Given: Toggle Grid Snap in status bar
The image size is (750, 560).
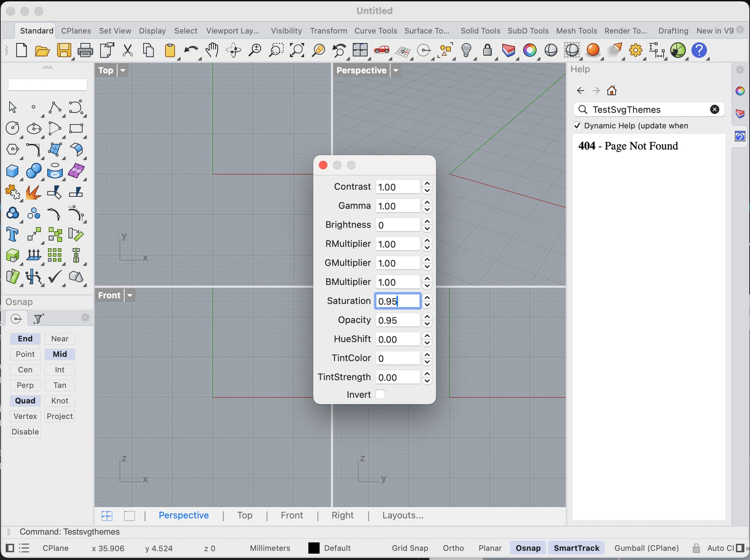Looking at the screenshot, I should tap(410, 548).
